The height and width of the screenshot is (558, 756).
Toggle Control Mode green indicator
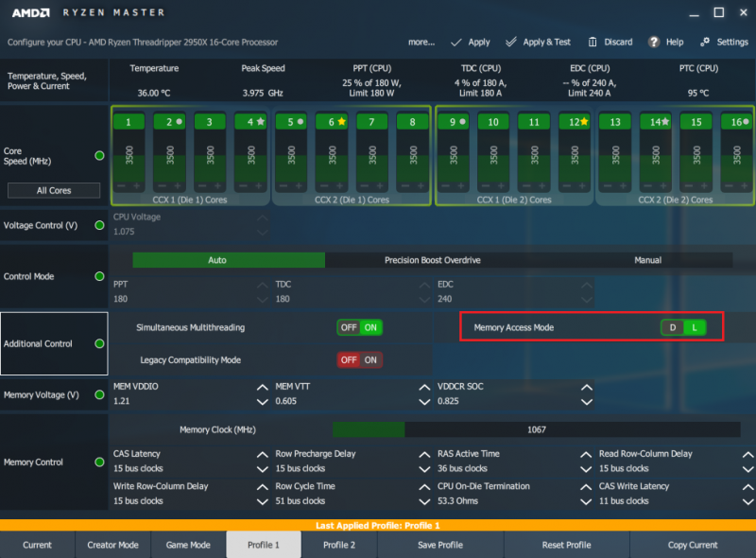tap(99, 276)
